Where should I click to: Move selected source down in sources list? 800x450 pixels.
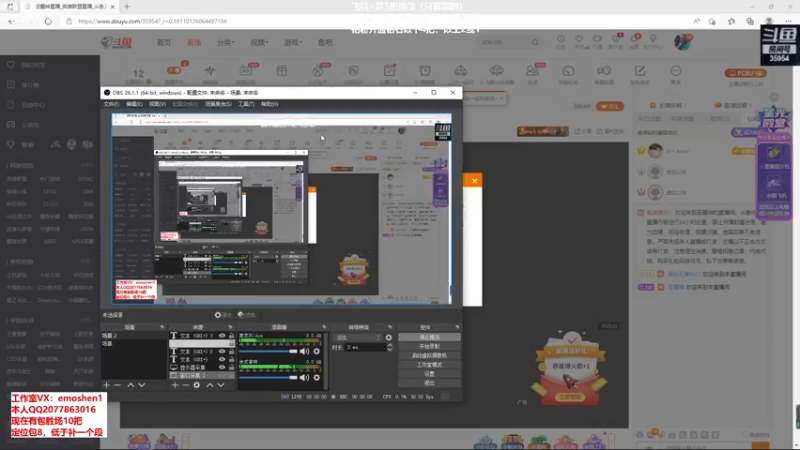221,385
